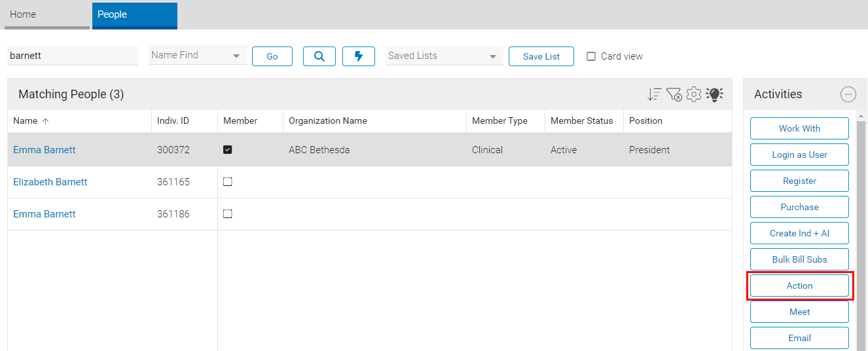
Task: Select the Clinical member type cell
Action: coord(505,150)
